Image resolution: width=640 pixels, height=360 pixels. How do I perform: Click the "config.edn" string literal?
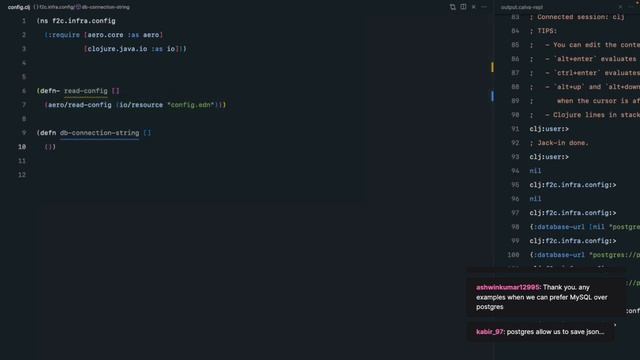coord(191,105)
